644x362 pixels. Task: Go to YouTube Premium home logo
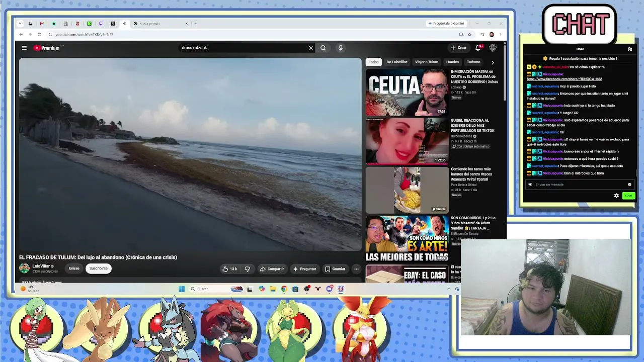(47, 48)
